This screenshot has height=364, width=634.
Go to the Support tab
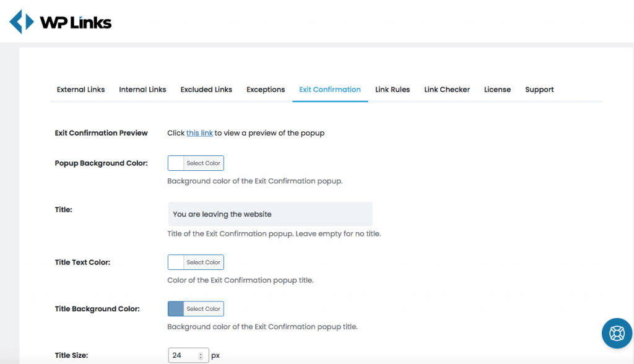(x=539, y=89)
